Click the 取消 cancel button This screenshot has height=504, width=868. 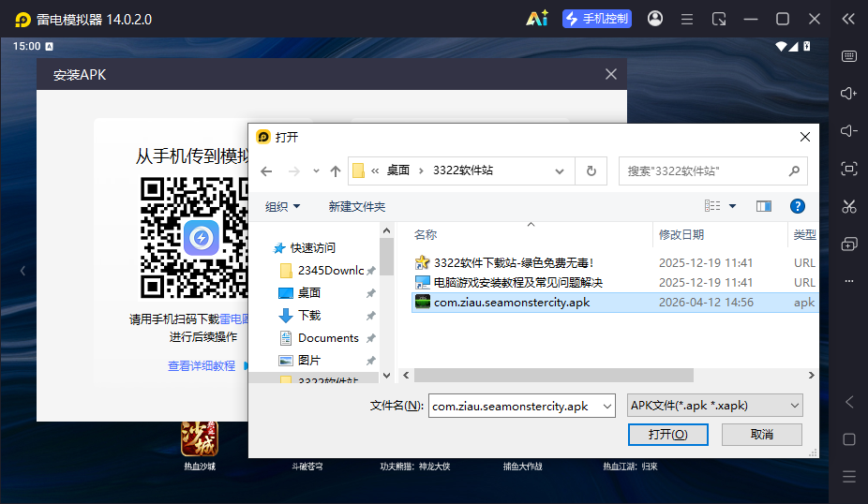point(762,435)
